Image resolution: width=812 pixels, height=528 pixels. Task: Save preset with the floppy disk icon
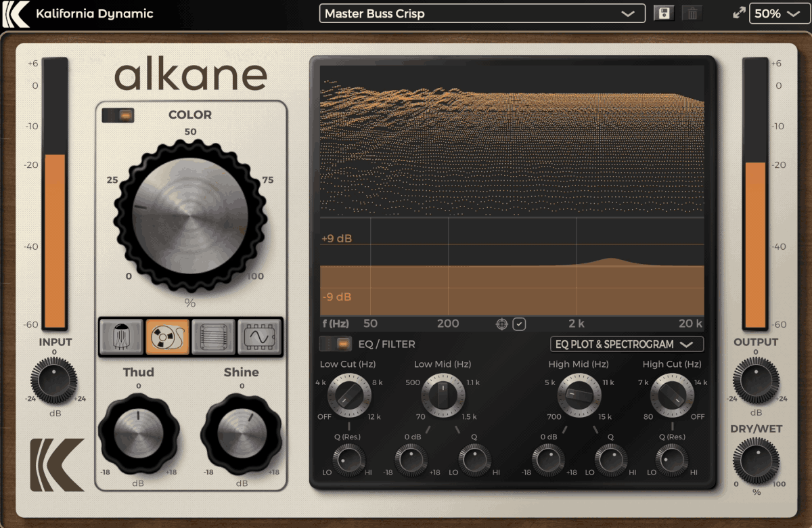[664, 14]
